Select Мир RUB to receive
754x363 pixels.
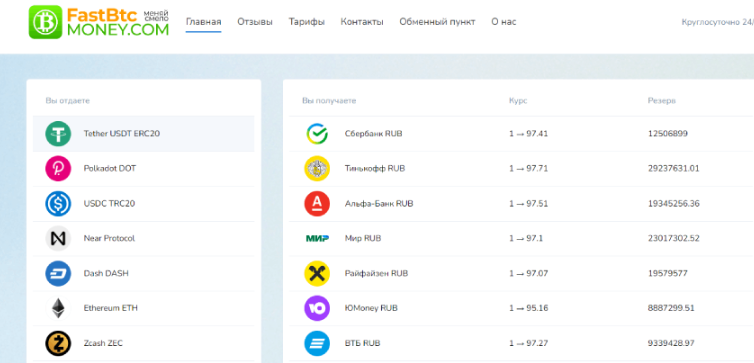pos(363,238)
